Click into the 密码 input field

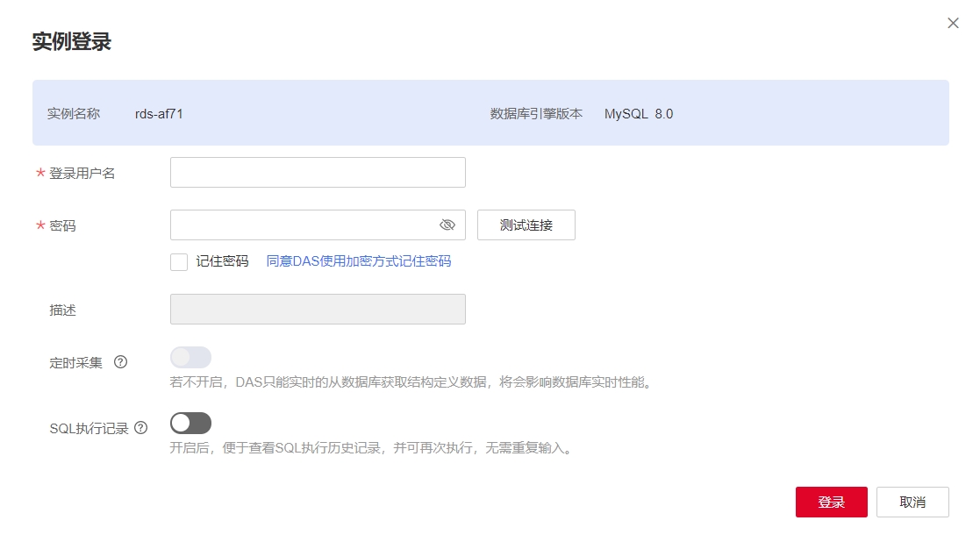(303, 225)
